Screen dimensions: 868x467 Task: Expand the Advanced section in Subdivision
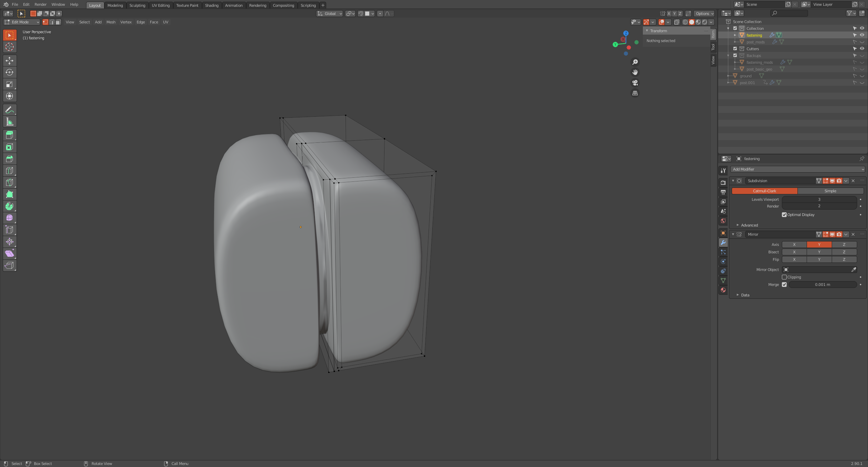point(749,225)
